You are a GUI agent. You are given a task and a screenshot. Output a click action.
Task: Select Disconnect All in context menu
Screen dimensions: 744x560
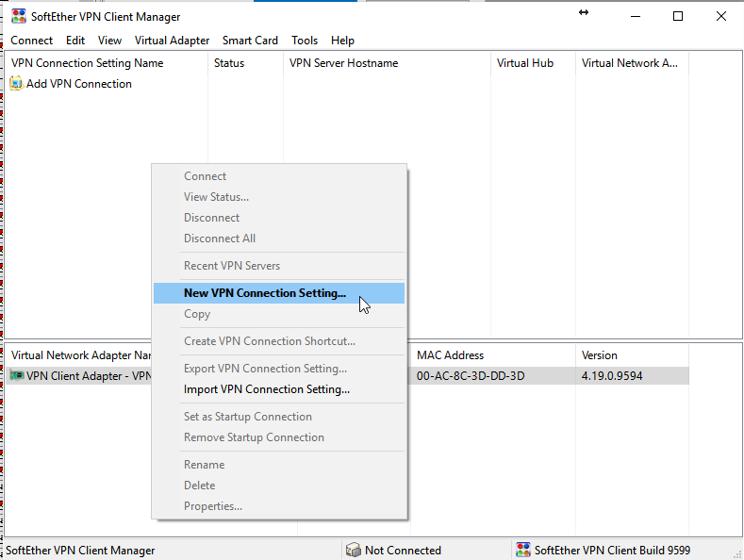coord(279,239)
